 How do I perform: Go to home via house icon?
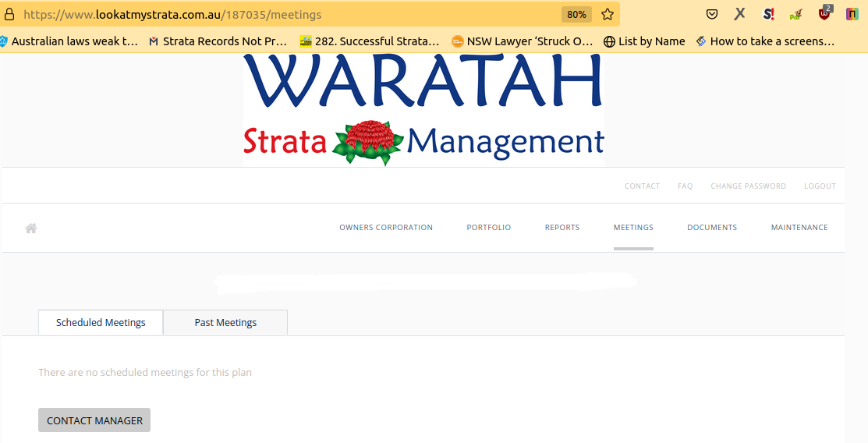point(31,229)
